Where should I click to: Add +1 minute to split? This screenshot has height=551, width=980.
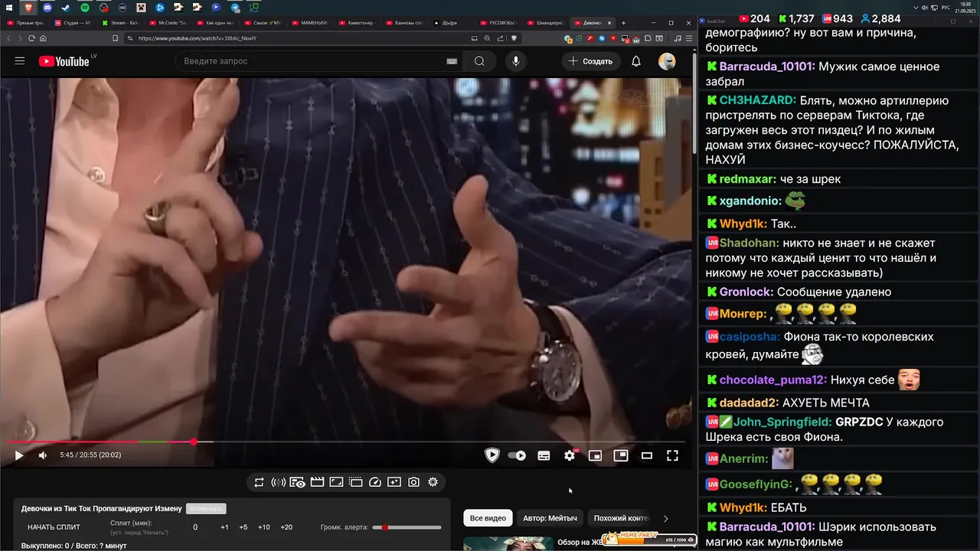coord(224,527)
